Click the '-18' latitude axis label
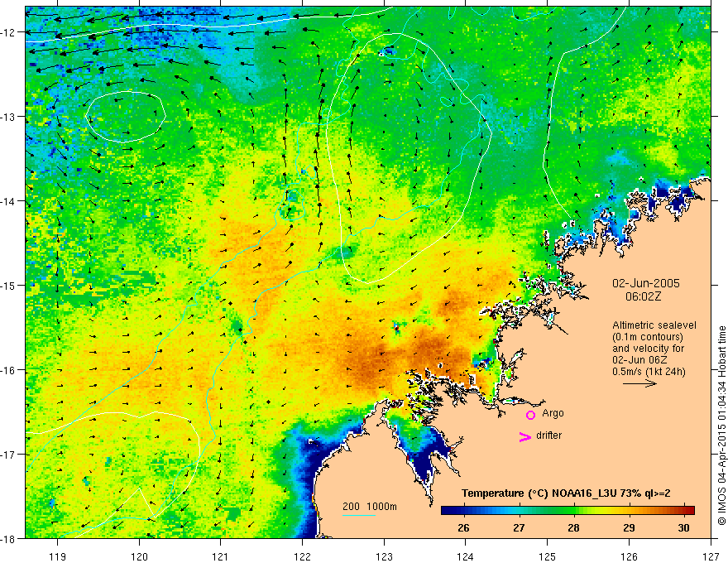This screenshot has width=728, height=563. (x=9, y=538)
